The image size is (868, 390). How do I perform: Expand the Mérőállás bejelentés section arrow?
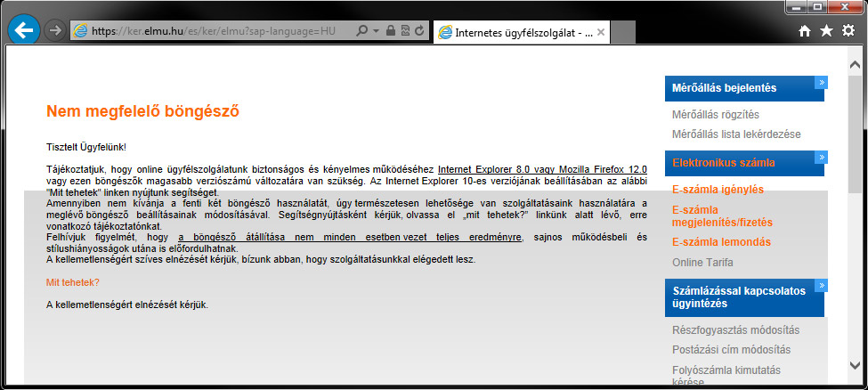(x=821, y=83)
